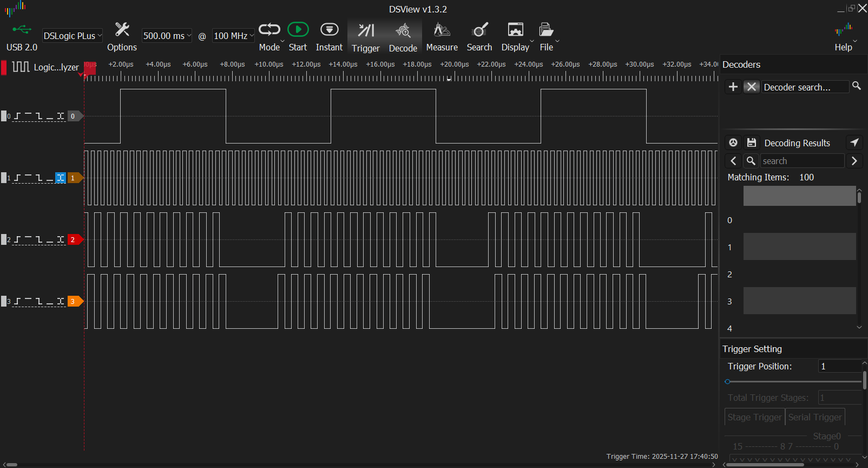Enable the low-level trigger on channel 2
This screenshot has height=468, width=868.
click(x=50, y=239)
